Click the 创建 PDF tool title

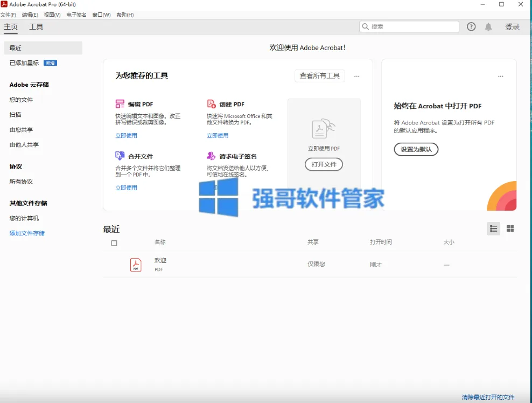tap(232, 104)
